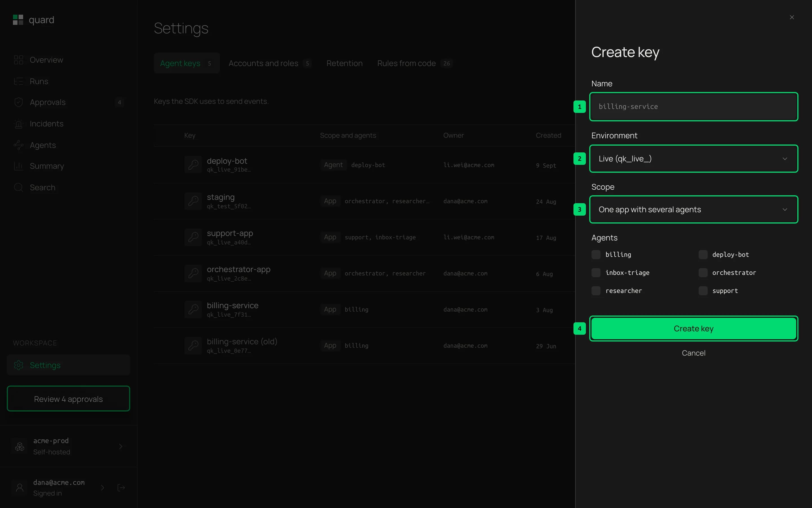
Task: Click the quard logo icon
Action: point(18,20)
